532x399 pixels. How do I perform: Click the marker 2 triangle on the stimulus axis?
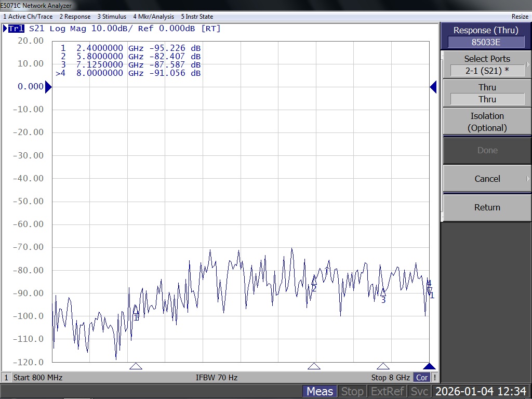click(314, 366)
